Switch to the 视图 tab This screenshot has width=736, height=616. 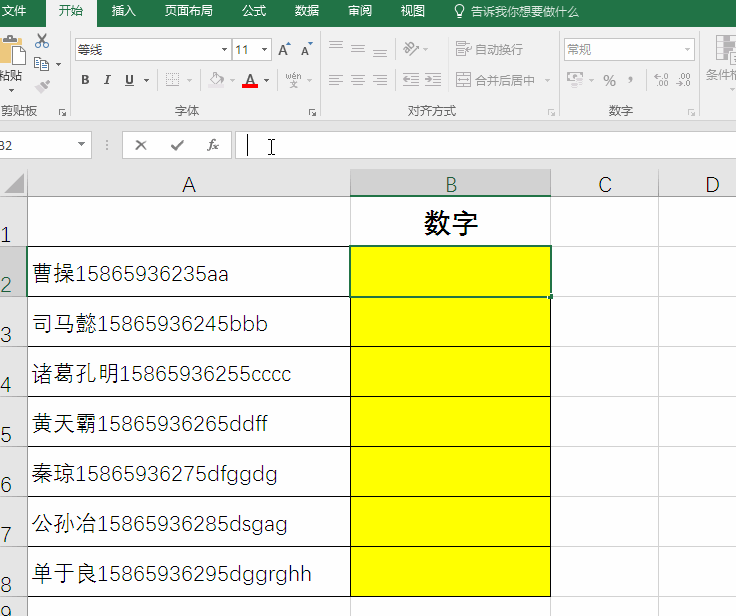click(x=413, y=11)
